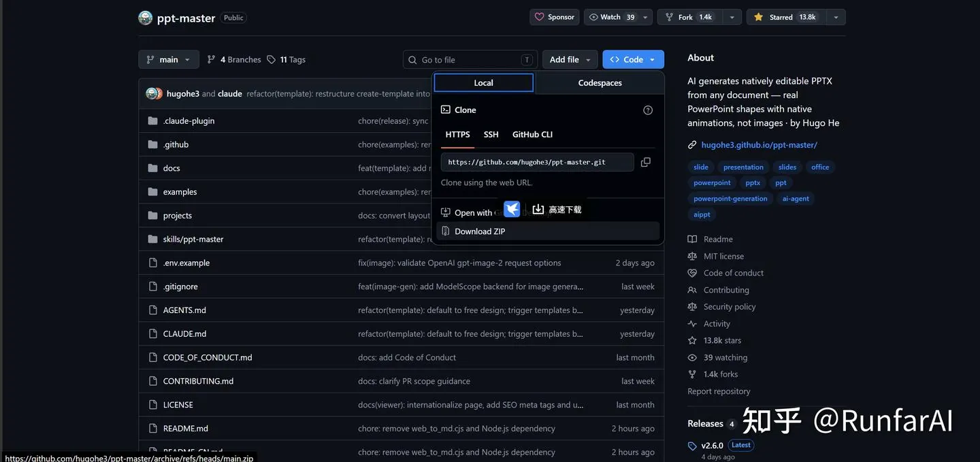This screenshot has height=462, width=980.
Task: Click the .github folder icon
Action: click(152, 145)
